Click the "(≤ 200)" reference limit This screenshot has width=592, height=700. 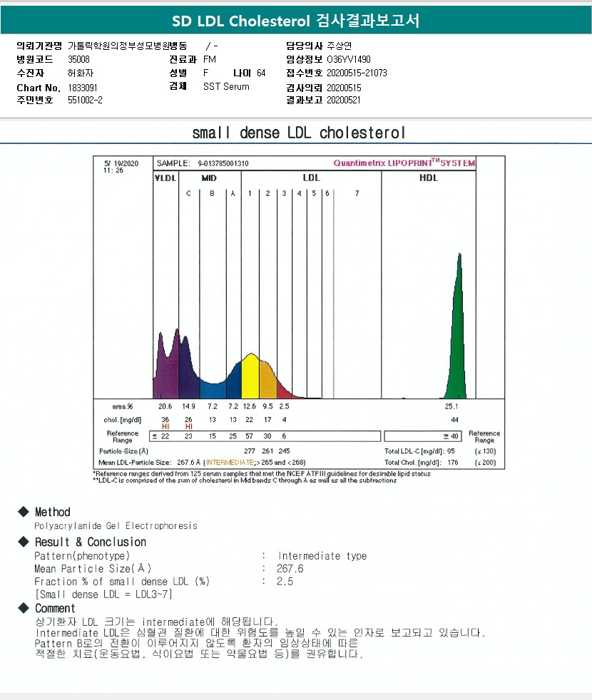click(485, 463)
